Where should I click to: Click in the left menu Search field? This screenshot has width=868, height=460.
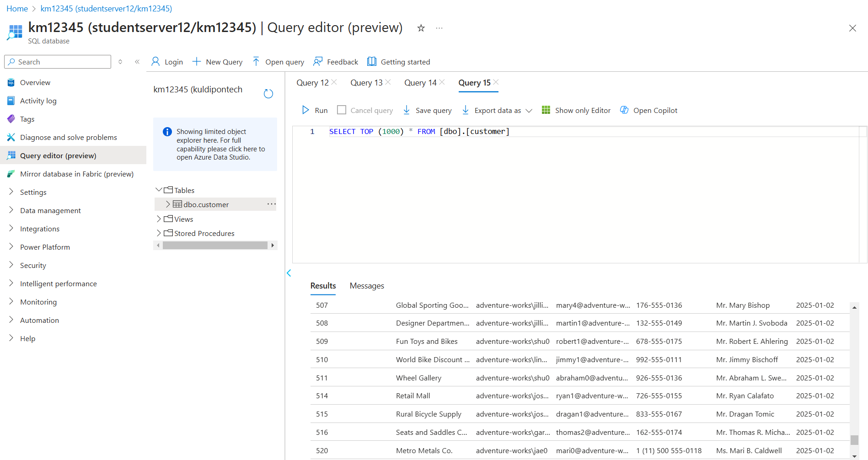(62, 62)
